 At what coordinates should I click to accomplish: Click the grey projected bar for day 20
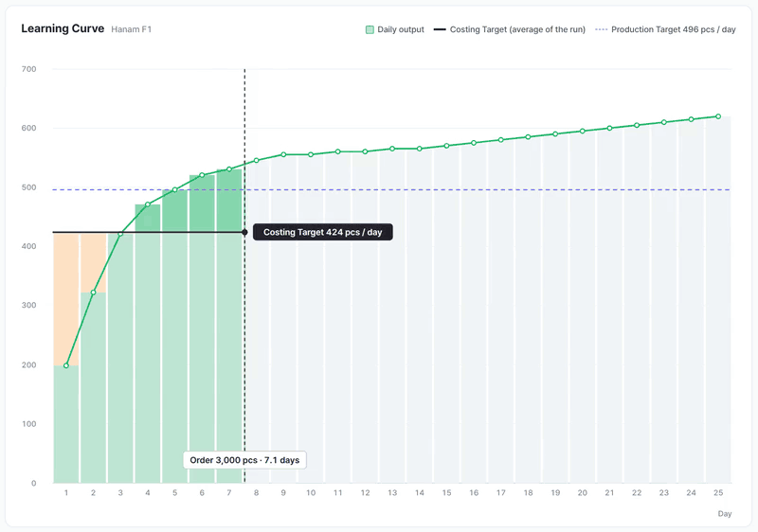582,307
